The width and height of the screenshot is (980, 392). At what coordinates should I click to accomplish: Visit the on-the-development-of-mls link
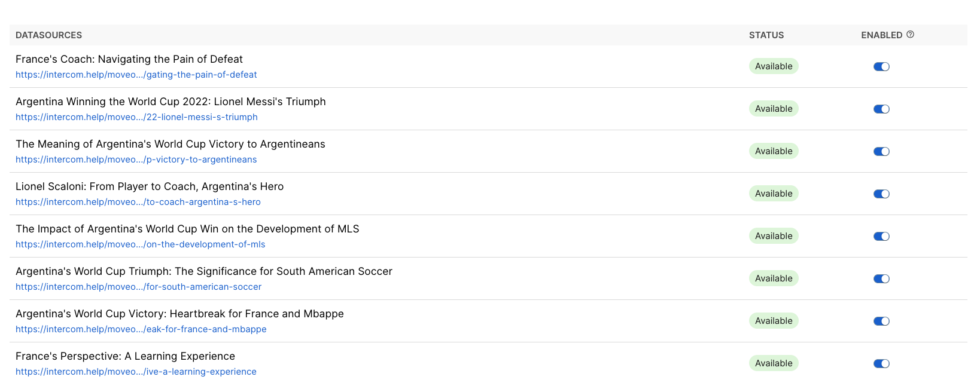click(x=140, y=244)
